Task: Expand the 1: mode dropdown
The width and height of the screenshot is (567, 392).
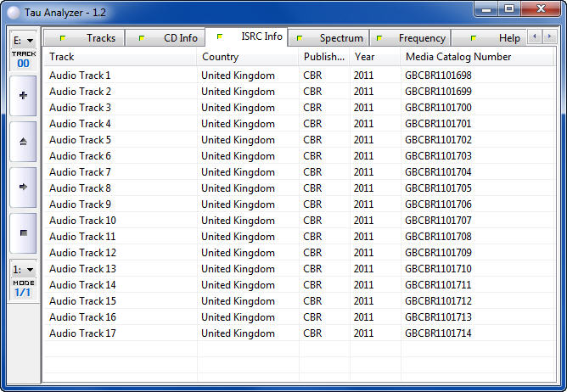Action: click(x=23, y=269)
